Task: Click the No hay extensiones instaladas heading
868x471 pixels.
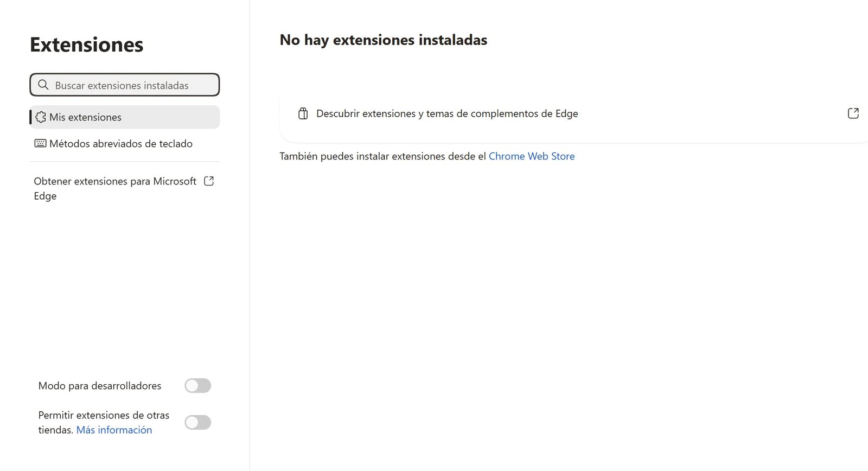Action: pyautogui.click(x=384, y=40)
